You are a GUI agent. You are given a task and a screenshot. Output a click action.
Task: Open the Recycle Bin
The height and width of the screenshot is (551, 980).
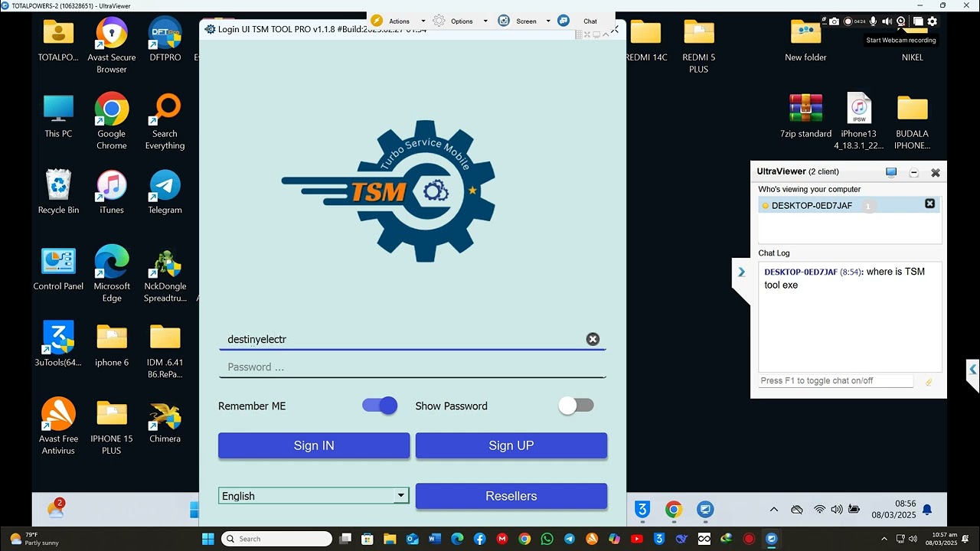[58, 192]
